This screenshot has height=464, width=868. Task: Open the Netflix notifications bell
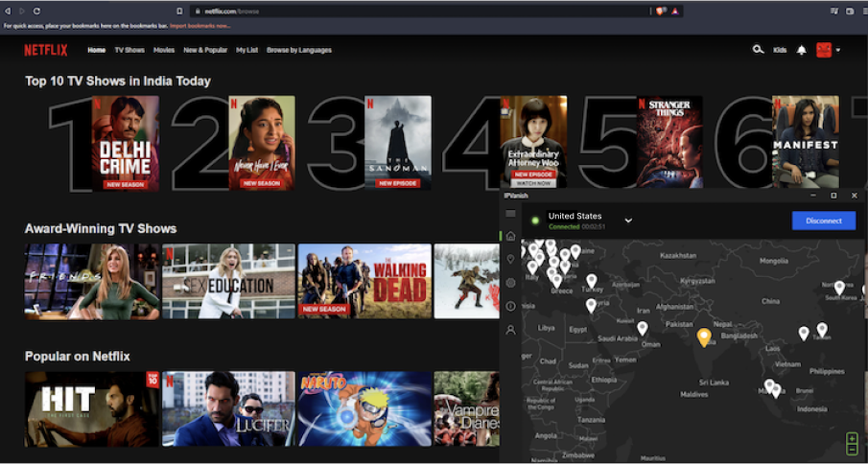(801, 50)
